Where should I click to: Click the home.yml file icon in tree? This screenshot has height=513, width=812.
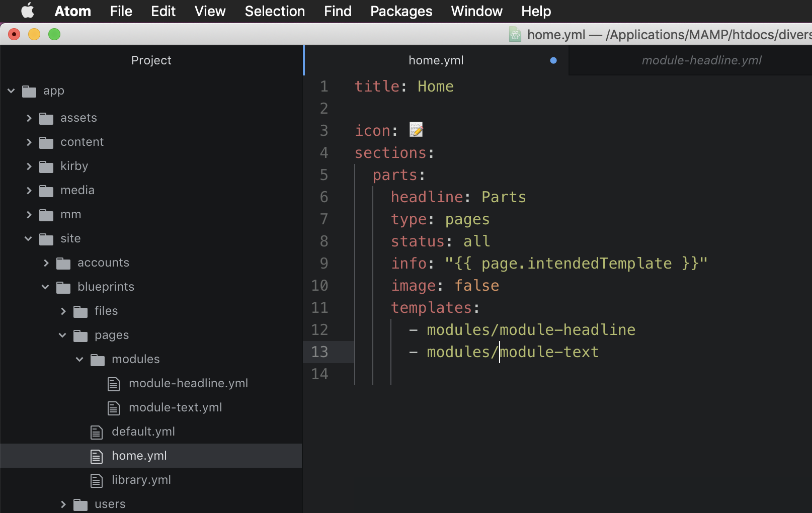point(97,457)
